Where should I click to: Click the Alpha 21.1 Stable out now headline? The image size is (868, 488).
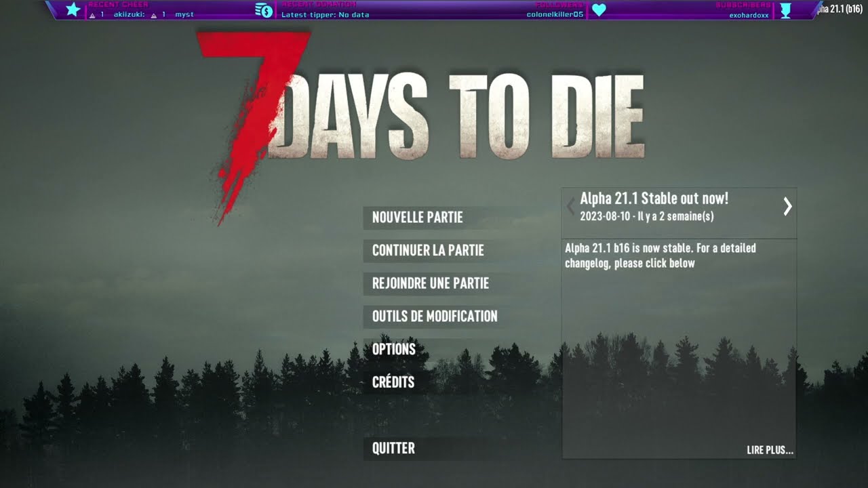tap(654, 199)
